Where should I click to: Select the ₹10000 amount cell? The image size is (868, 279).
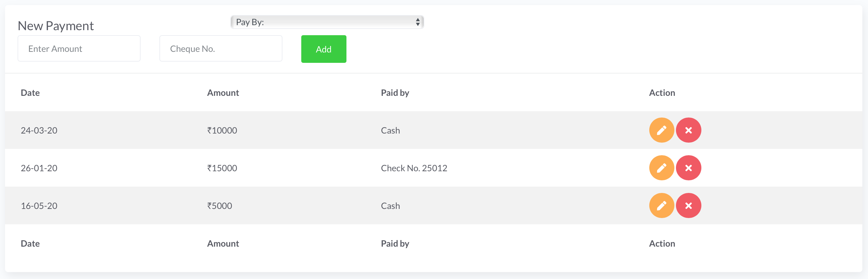tap(222, 131)
